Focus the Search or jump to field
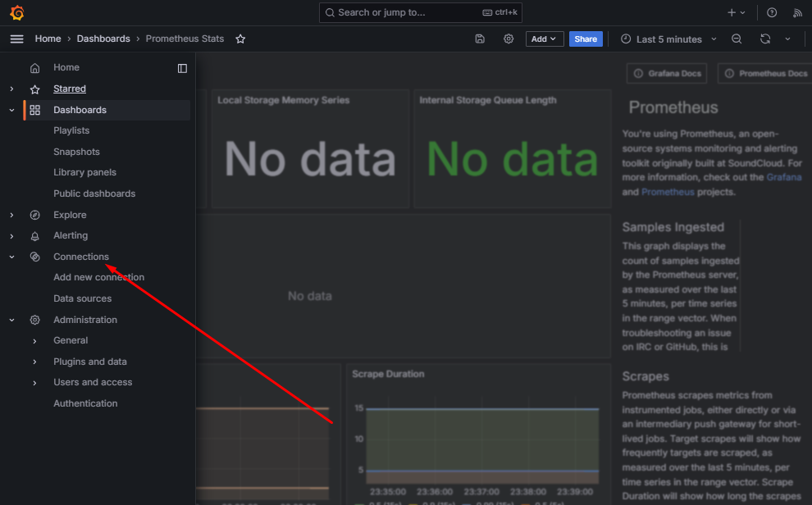The height and width of the screenshot is (505, 812). coord(421,12)
